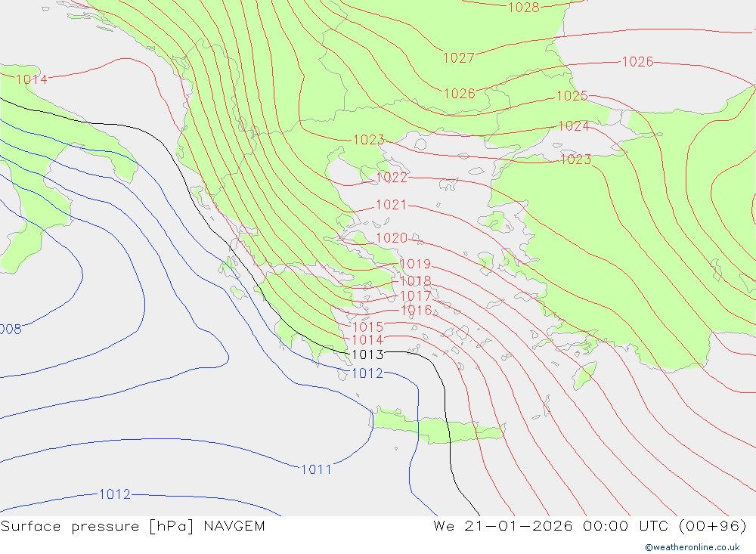Click the 1021 isobar label

[392, 205]
